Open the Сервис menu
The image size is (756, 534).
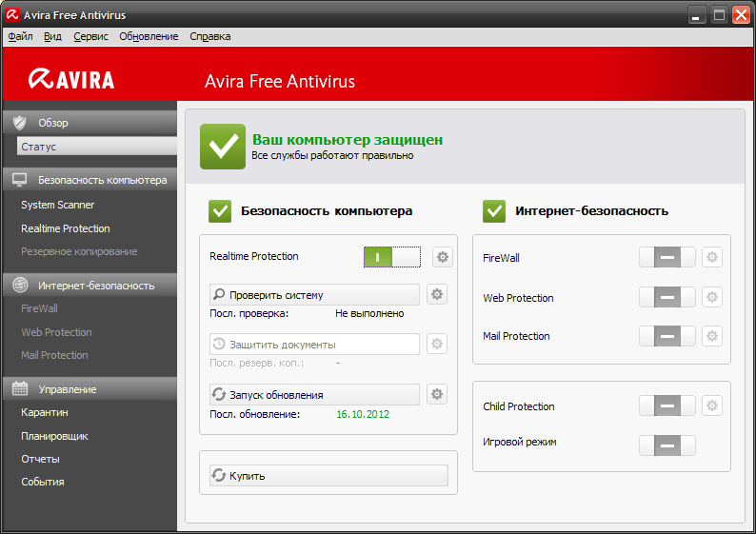pyautogui.click(x=90, y=36)
